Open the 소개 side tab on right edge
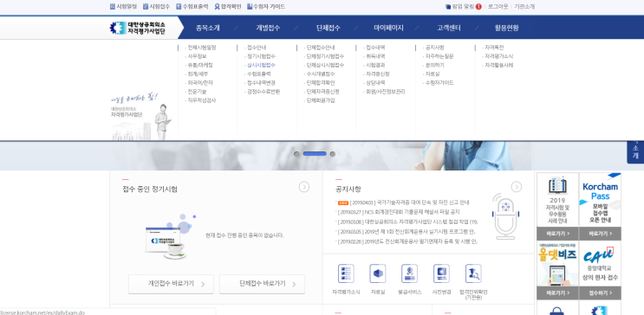Image resolution: width=644 pixels, height=315 pixels. 635,151
